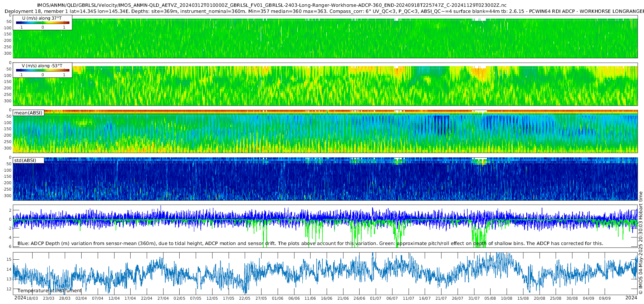Click the 11/06 date tick label
The height and width of the screenshot is (304, 644).
click(x=310, y=298)
